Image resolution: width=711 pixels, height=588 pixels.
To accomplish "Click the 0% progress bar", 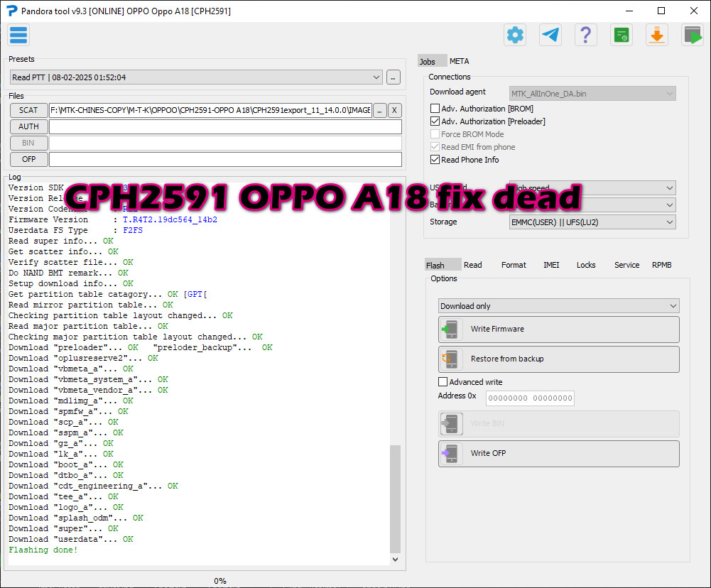I will (220, 581).
